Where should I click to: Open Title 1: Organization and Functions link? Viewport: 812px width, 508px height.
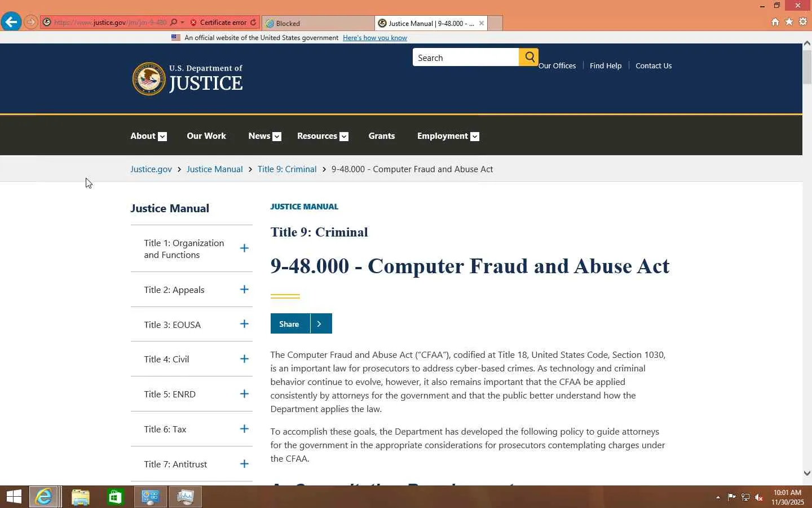pyautogui.click(x=184, y=249)
